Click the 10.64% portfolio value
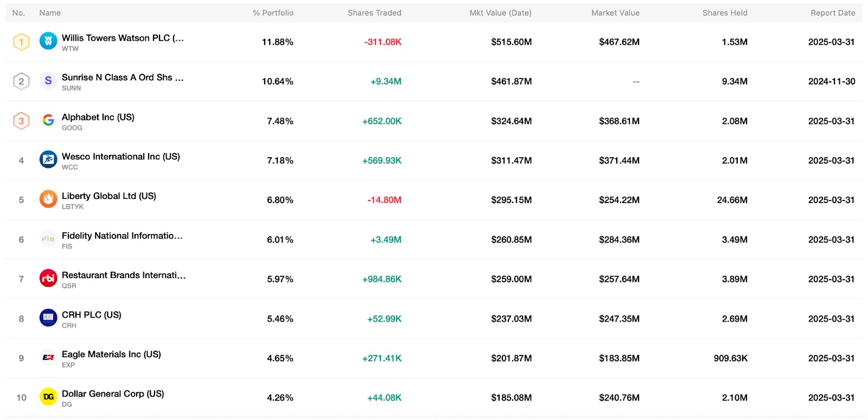Screen dimensions: 868x420 (278, 82)
